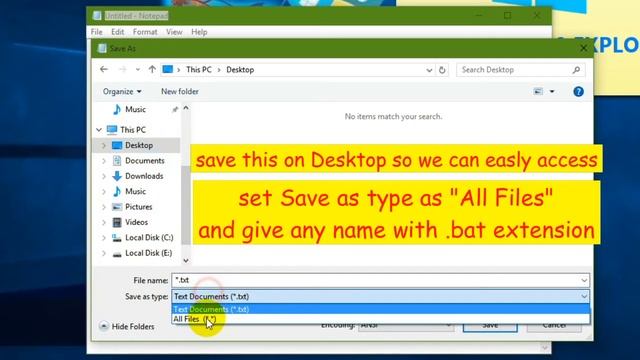Open the view options dropdown arrow

pos(552,91)
